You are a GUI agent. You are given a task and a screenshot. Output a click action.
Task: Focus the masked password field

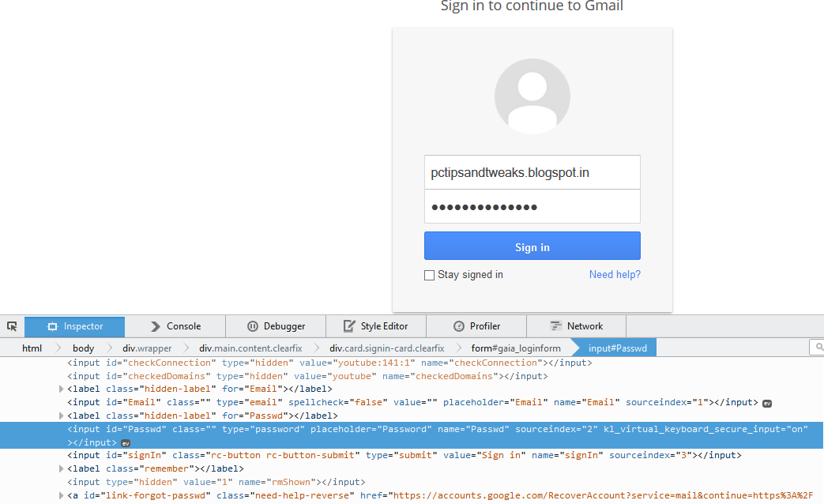click(532, 206)
